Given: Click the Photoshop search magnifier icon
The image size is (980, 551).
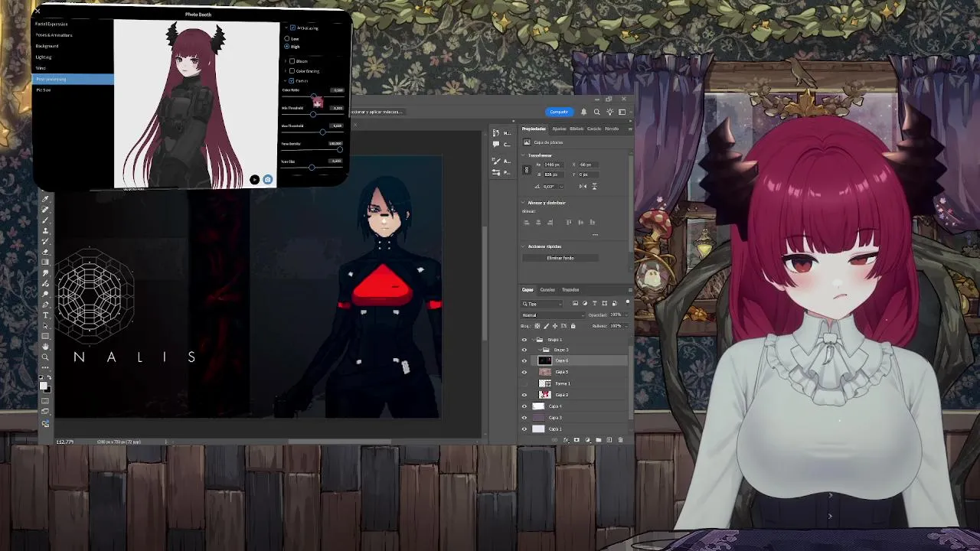Looking at the screenshot, I should pyautogui.click(x=597, y=112).
